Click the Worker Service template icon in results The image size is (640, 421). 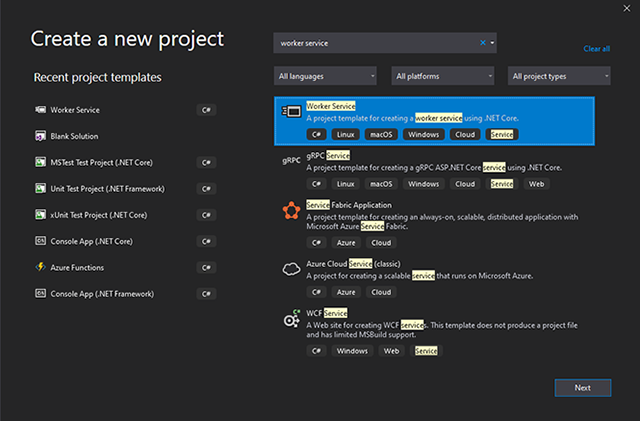pos(291,111)
